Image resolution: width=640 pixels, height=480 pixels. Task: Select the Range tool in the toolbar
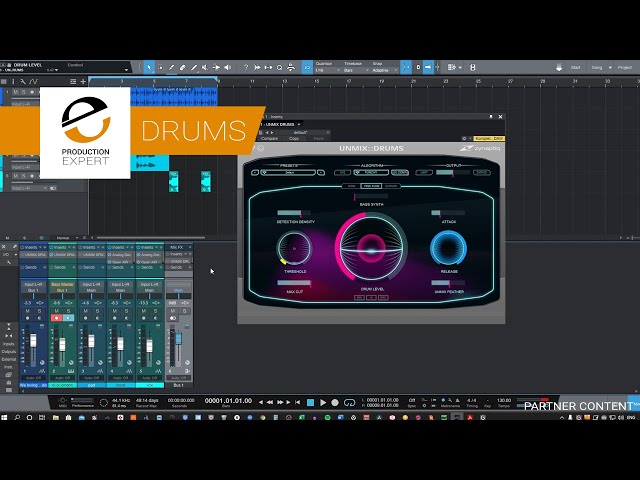tap(160, 67)
